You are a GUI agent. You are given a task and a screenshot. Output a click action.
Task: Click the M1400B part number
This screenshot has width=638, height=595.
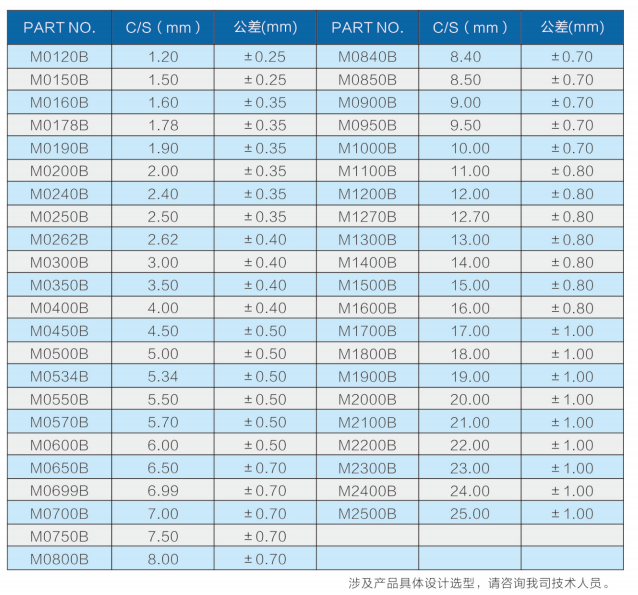[x=367, y=262]
